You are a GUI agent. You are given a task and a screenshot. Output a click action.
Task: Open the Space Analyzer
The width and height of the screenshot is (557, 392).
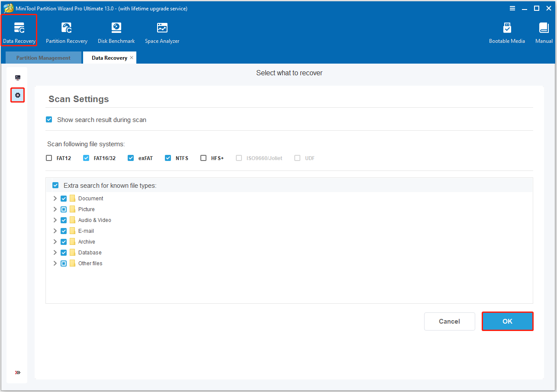162,31
